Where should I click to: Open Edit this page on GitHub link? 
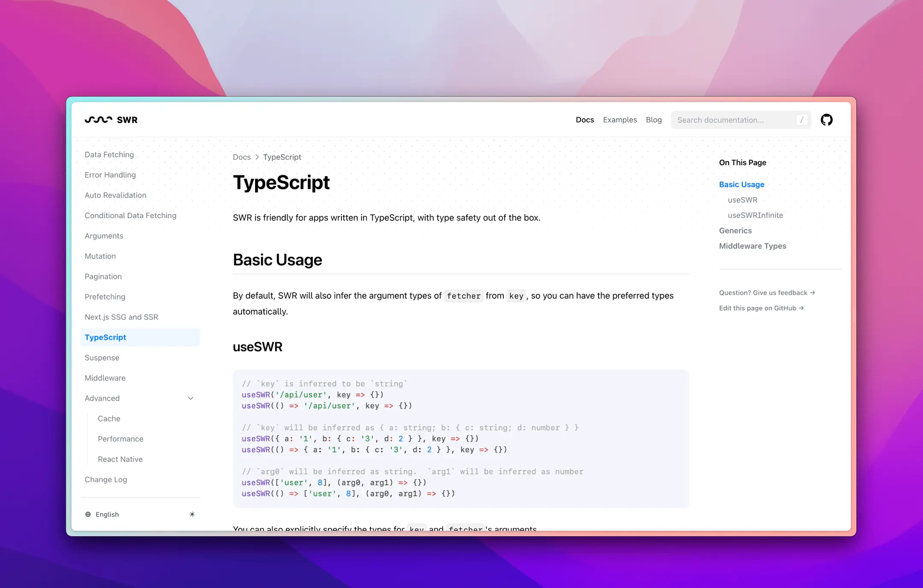(x=761, y=308)
